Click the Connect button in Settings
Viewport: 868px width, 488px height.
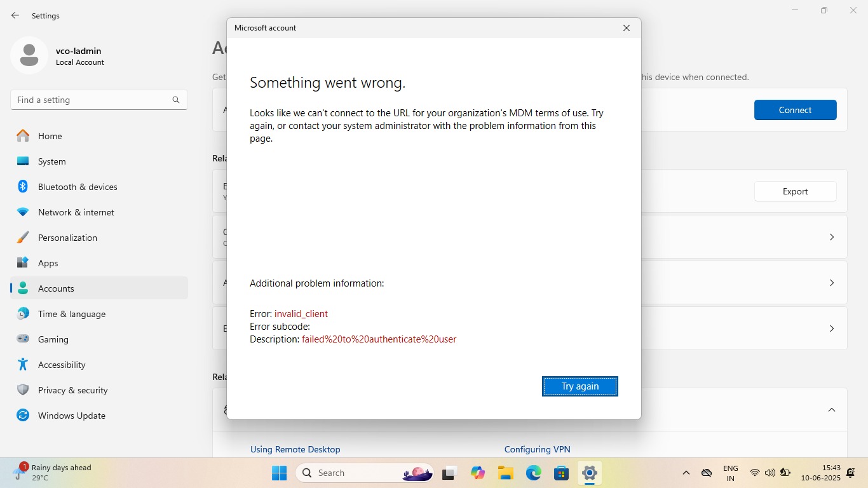pyautogui.click(x=795, y=110)
